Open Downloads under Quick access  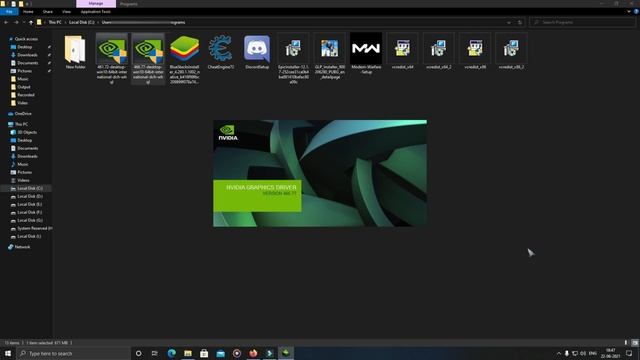27,55
